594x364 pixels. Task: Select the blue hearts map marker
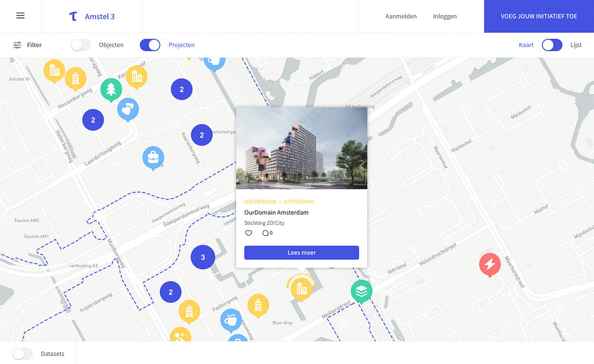[128, 108]
